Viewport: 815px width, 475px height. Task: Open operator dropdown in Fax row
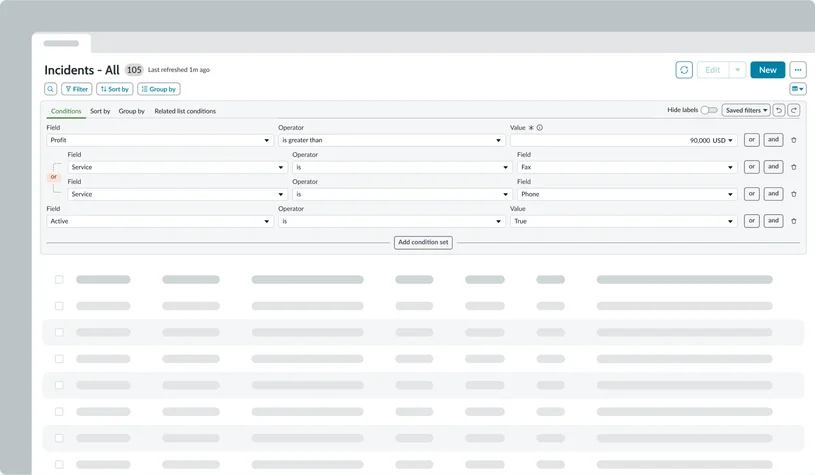(x=402, y=167)
